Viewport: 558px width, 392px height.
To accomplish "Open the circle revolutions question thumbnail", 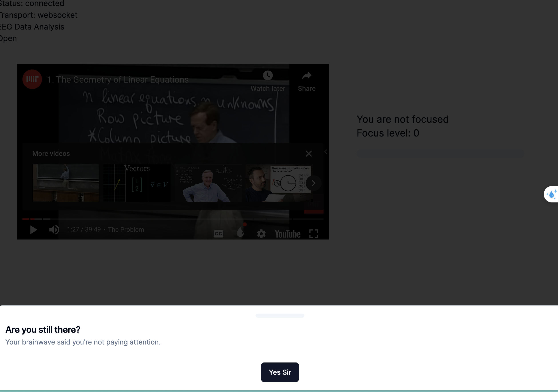I will point(278,183).
